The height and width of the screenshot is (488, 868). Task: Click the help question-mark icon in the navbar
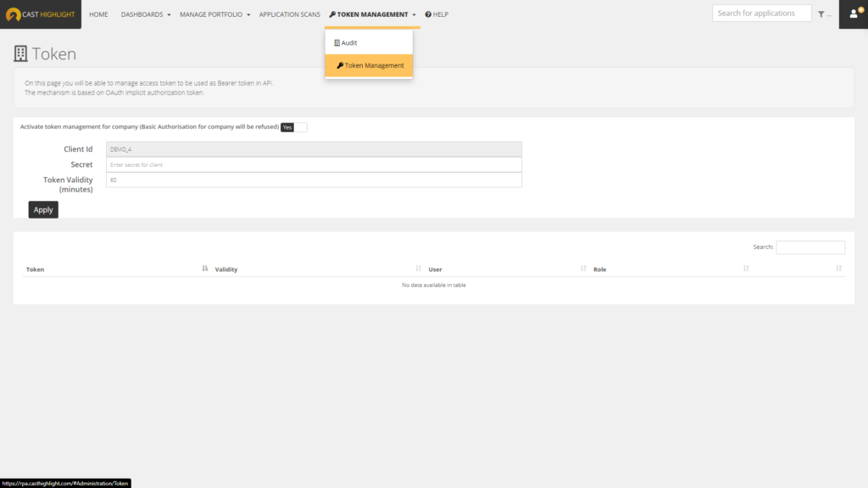pos(426,14)
